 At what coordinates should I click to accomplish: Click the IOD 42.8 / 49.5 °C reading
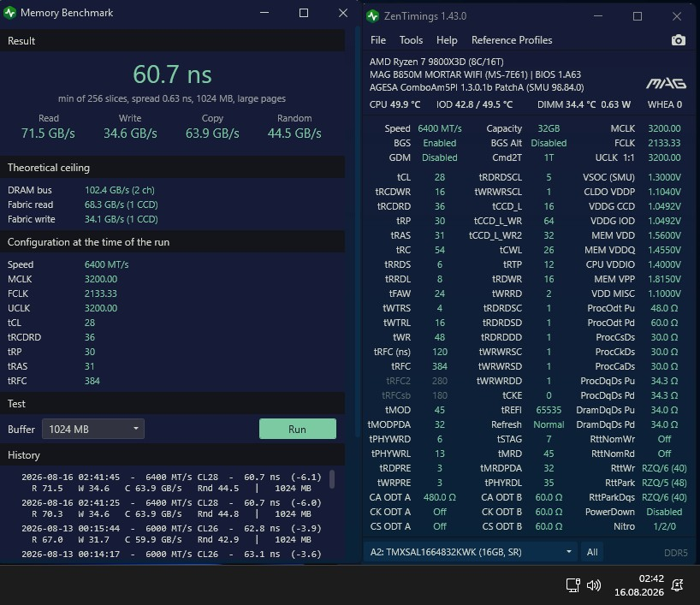point(474,105)
